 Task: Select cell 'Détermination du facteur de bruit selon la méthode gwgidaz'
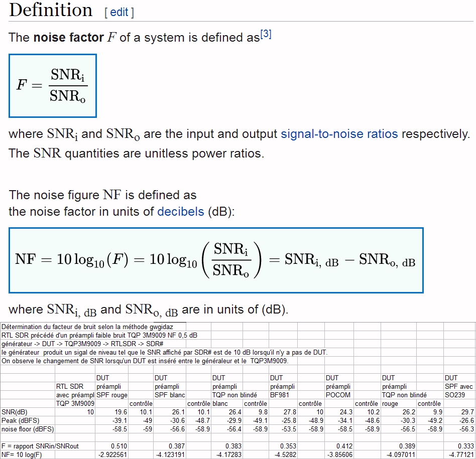pos(87,327)
